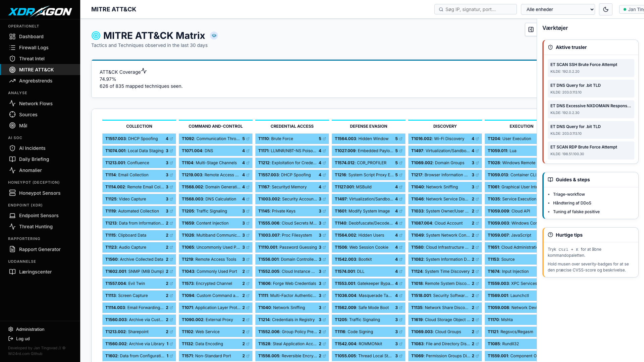
Task: Click the Threat Hunting pulse icon
Action: coord(12,227)
